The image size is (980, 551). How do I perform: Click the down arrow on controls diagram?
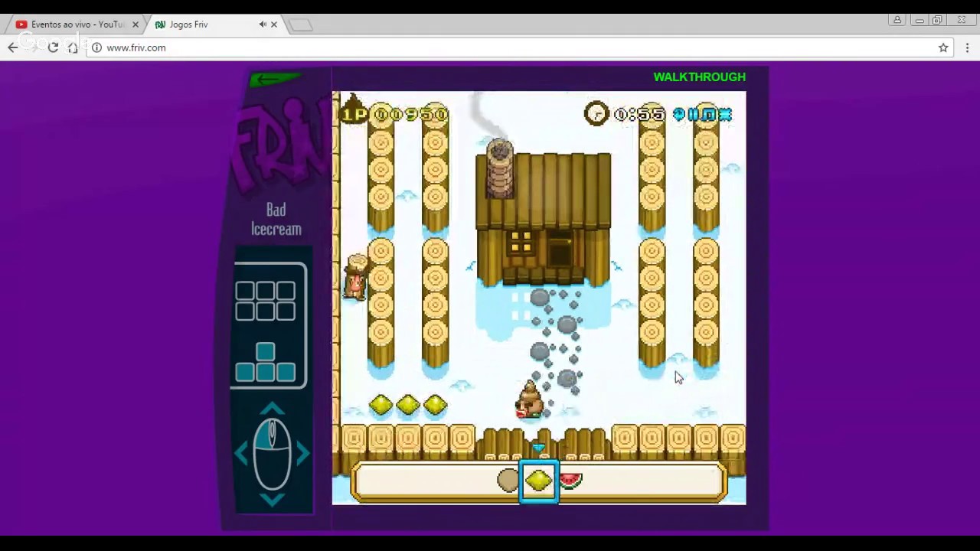(x=272, y=500)
